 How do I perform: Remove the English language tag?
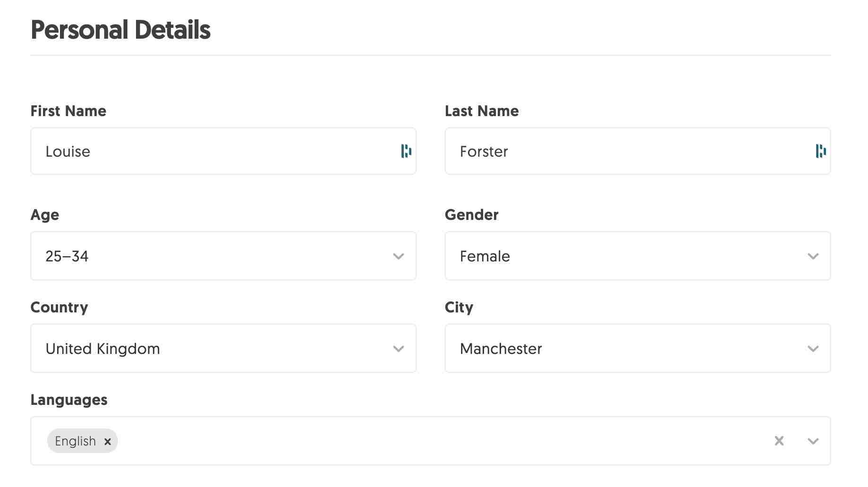pyautogui.click(x=108, y=441)
